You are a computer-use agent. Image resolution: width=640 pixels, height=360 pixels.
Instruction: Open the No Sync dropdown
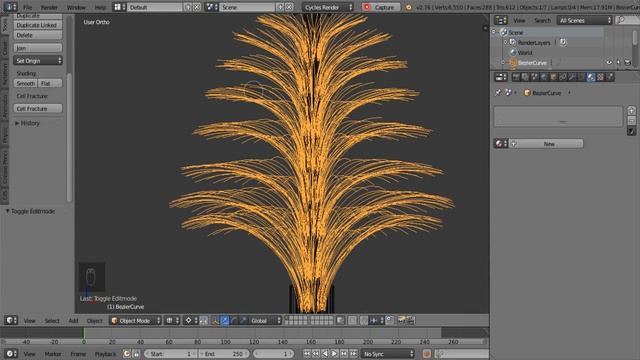388,353
